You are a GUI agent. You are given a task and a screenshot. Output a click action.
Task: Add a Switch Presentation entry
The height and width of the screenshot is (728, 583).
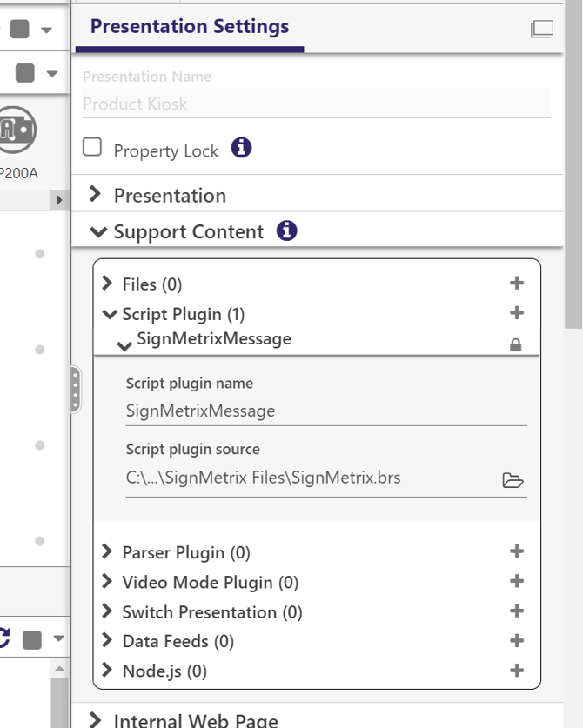click(x=517, y=611)
